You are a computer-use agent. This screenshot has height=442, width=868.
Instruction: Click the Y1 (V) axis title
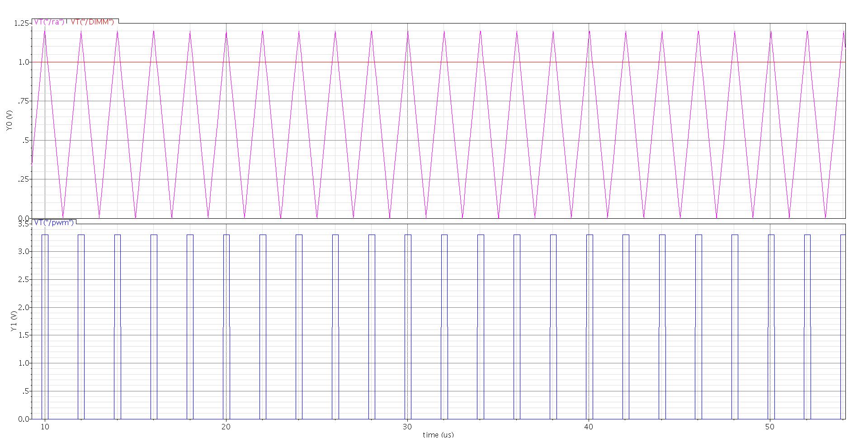[14, 322]
